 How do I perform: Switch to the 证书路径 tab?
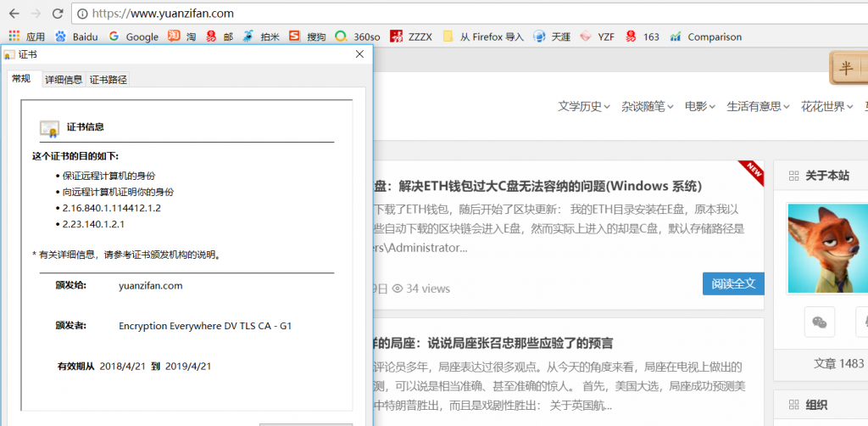tap(108, 79)
